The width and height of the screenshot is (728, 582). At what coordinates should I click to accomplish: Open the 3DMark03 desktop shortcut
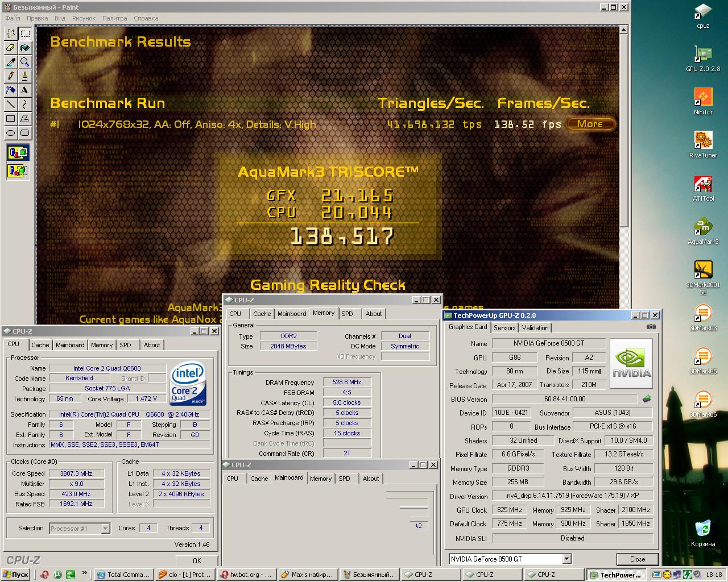click(x=703, y=318)
